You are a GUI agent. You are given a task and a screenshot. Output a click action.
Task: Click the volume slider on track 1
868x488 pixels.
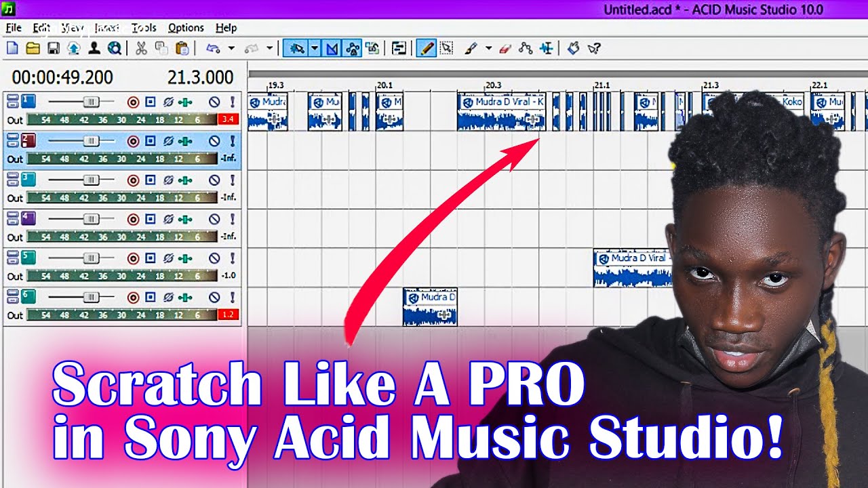(90, 102)
